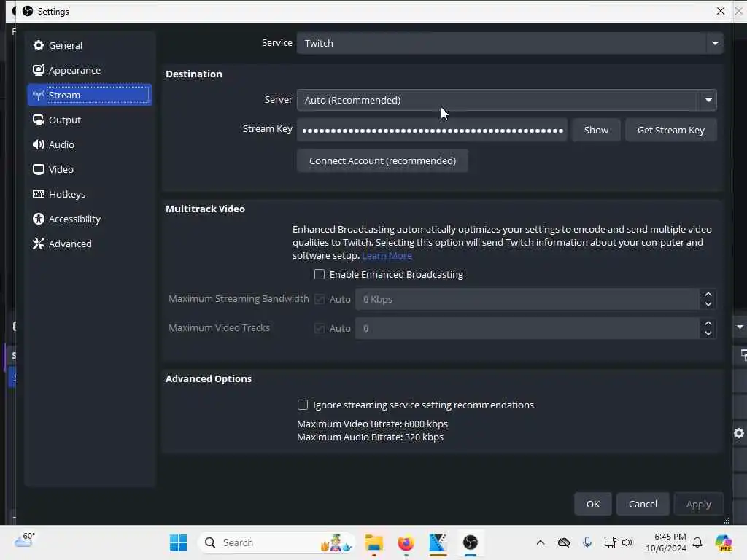Click Get Stream Key button
This screenshot has width=747, height=560.
pyautogui.click(x=671, y=130)
